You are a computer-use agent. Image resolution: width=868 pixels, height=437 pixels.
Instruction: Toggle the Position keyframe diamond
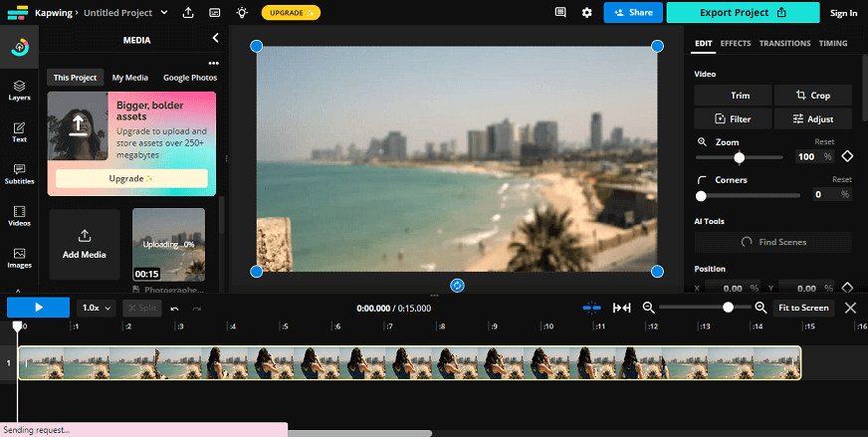tap(847, 288)
